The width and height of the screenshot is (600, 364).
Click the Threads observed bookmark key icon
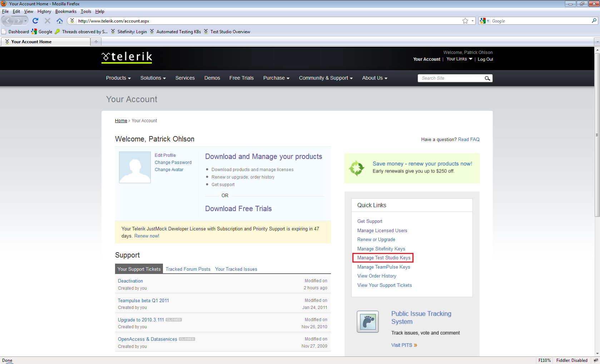(x=57, y=31)
